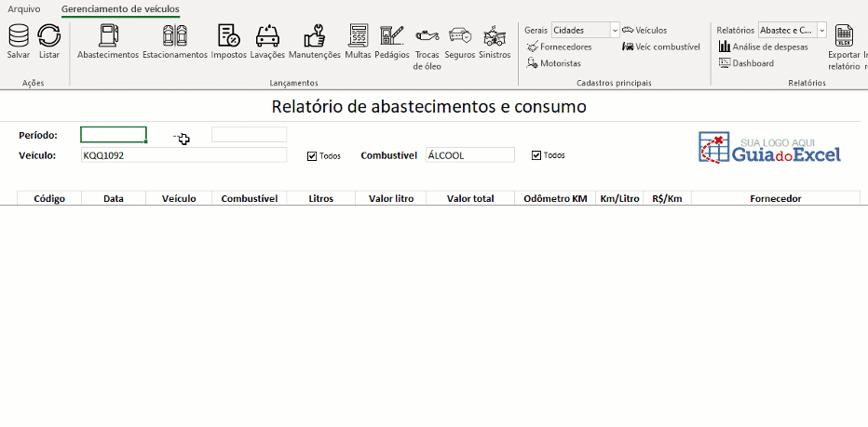Open Abastecimentos fuel pump icon
868x427 pixels.
[x=108, y=36]
